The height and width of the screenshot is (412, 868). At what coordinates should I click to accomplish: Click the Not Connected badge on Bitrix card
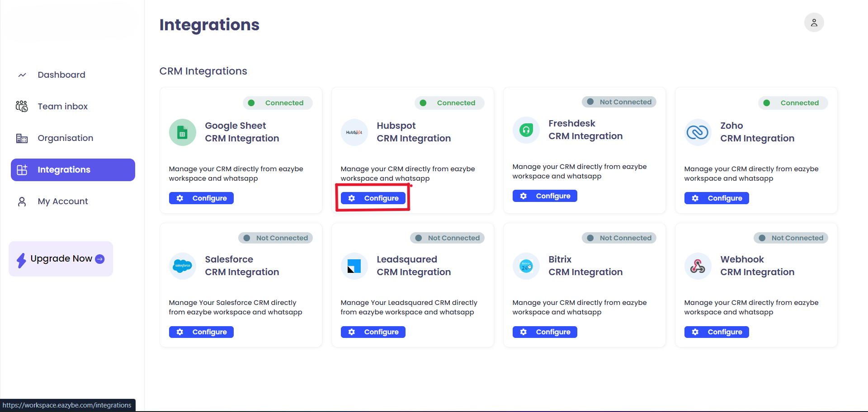(x=619, y=238)
